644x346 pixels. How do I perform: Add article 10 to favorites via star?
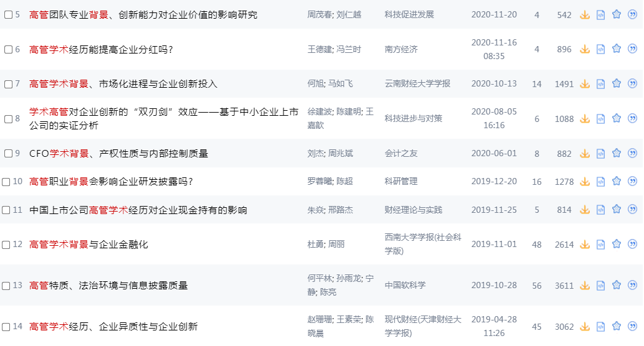click(x=617, y=181)
